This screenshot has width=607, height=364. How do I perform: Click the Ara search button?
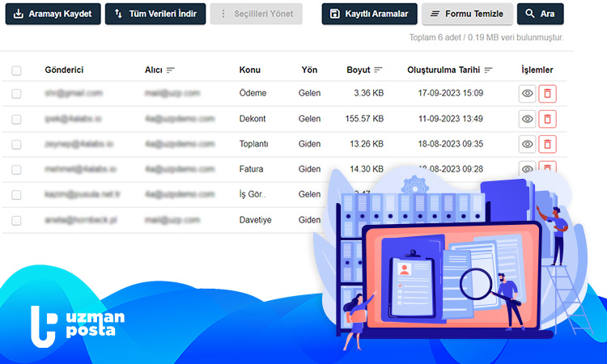541,14
